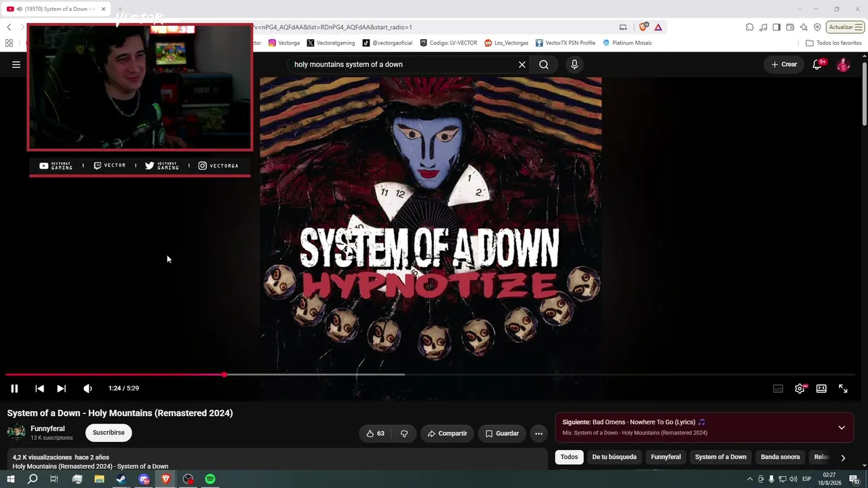Open the Todos los favoritos folder
This screenshot has height=488, width=868.
(x=833, y=43)
